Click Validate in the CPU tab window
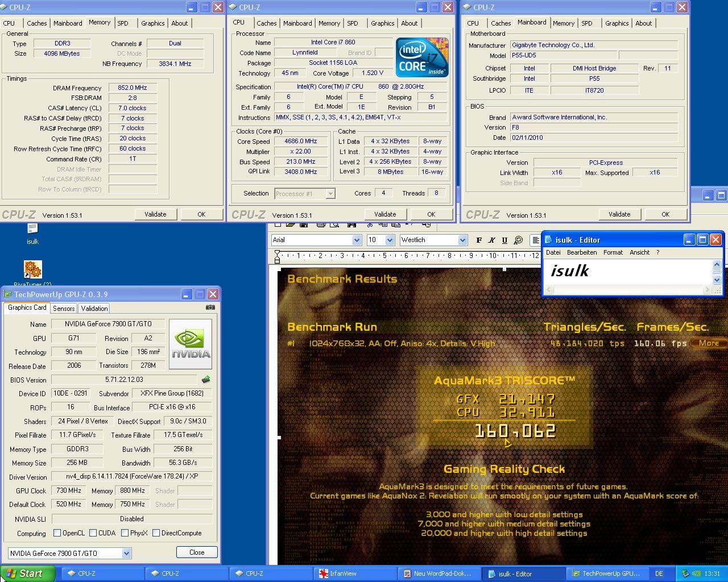 (x=385, y=214)
